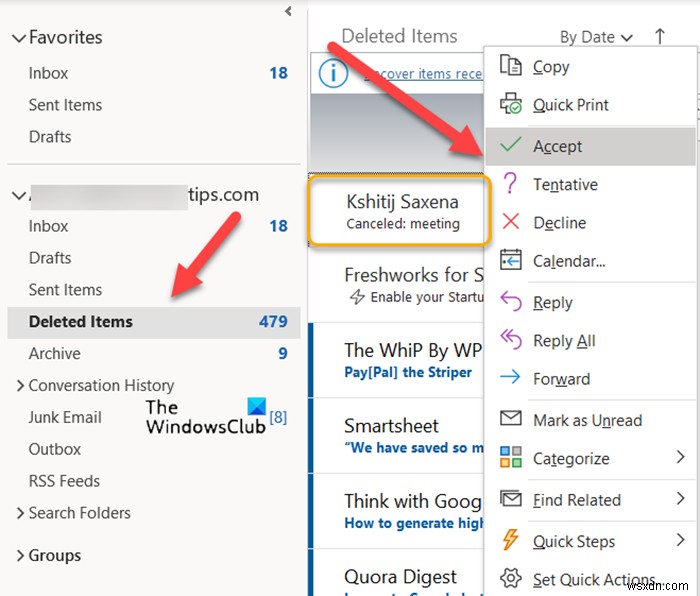Viewport: 700px width, 596px height.
Task: Open the By Date sort dropdown
Action: [x=596, y=37]
